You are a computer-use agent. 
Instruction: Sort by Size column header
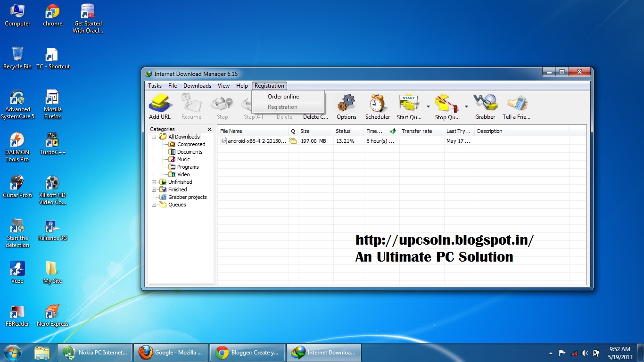315,131
